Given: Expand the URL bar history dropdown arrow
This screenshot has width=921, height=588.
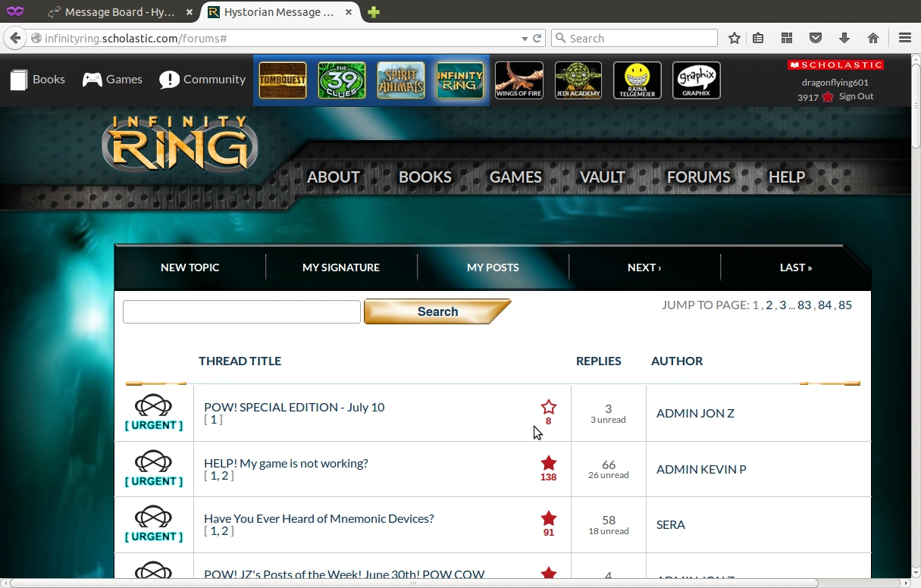Looking at the screenshot, I should (x=525, y=38).
